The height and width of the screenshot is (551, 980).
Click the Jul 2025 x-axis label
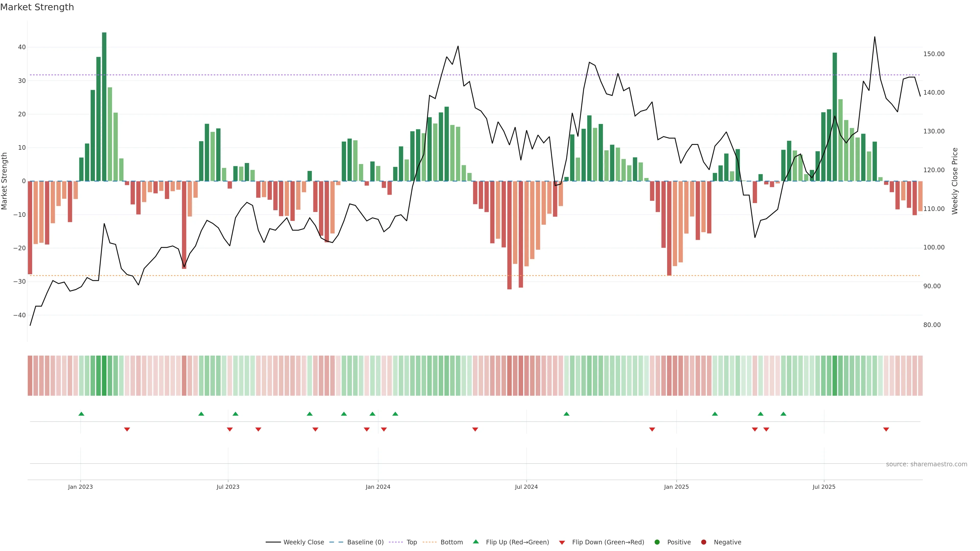pyautogui.click(x=824, y=487)
